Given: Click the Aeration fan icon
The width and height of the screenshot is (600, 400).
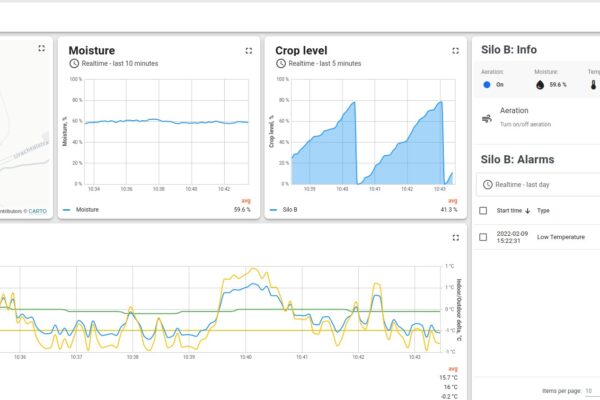Looking at the screenshot, I should click(x=487, y=117).
